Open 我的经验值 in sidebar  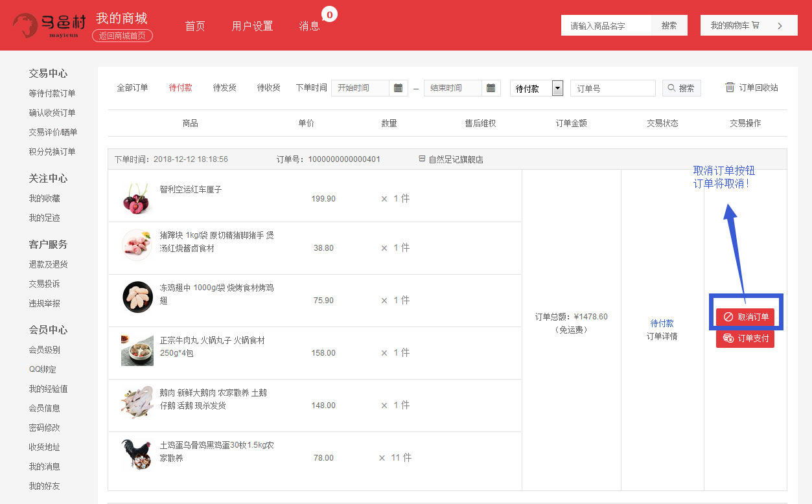click(49, 389)
